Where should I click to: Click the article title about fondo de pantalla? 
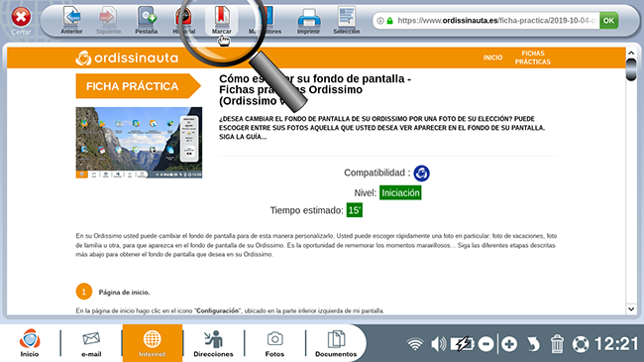(x=315, y=89)
